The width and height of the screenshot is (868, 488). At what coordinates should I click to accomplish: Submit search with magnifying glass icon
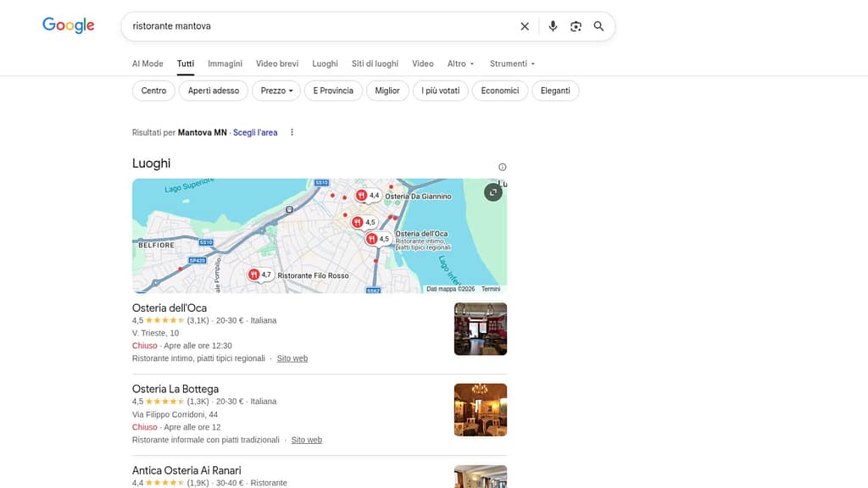click(x=599, y=26)
